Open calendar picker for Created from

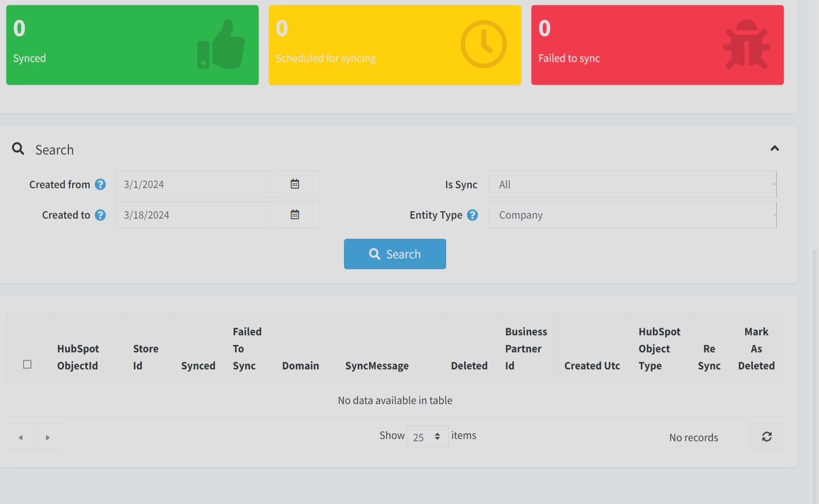[295, 184]
